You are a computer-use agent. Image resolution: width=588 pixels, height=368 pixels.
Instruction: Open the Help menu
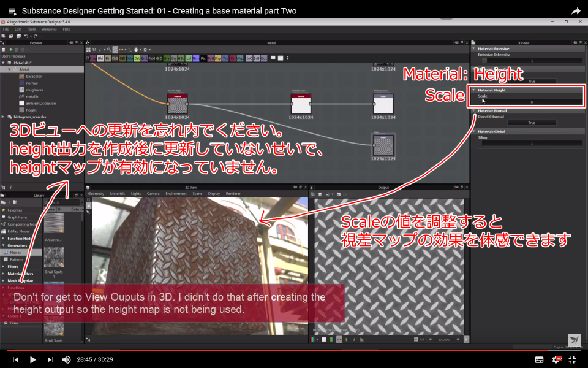tap(66, 29)
